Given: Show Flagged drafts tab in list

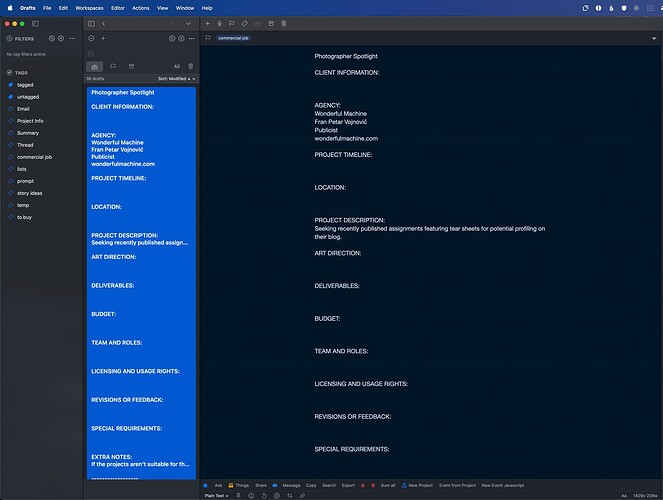Looking at the screenshot, I should click(x=113, y=66).
